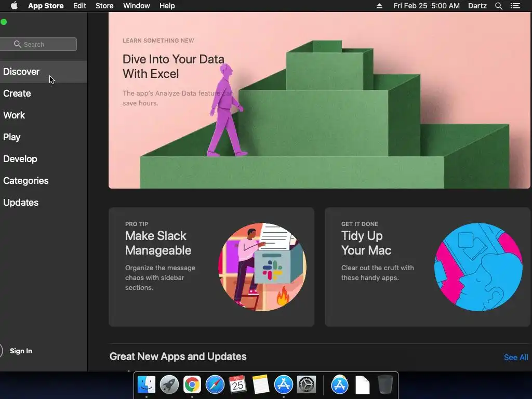The height and width of the screenshot is (399, 532).
Task: Open the Make Slack Manageable card
Action: (211, 267)
